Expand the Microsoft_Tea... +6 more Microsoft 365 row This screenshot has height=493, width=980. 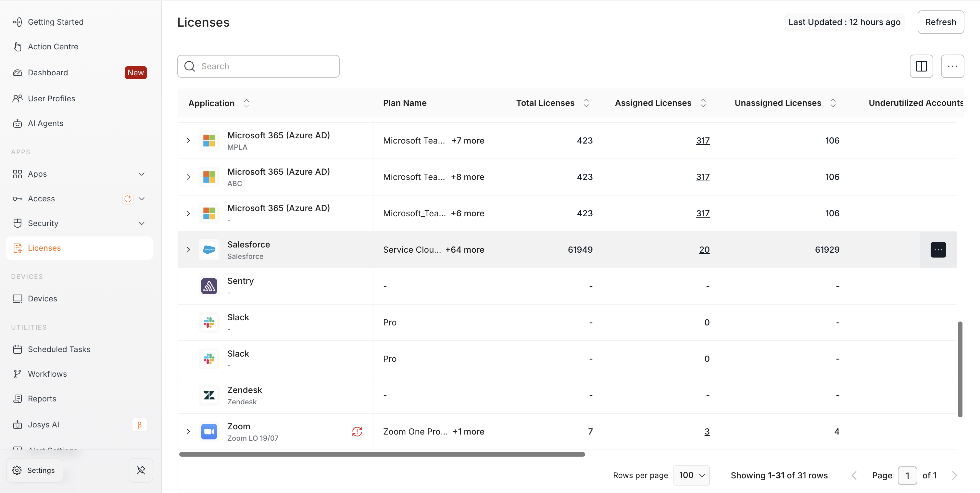tap(188, 213)
